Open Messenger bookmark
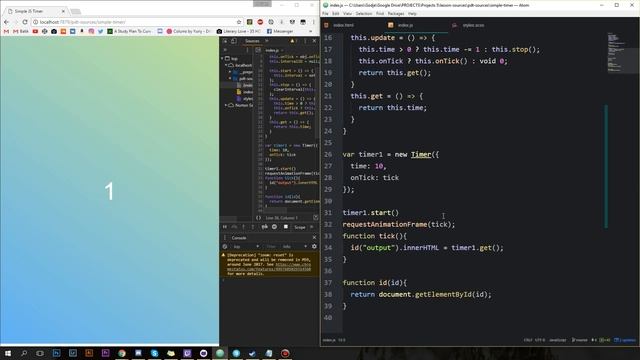The image size is (640, 360). [x=280, y=31]
